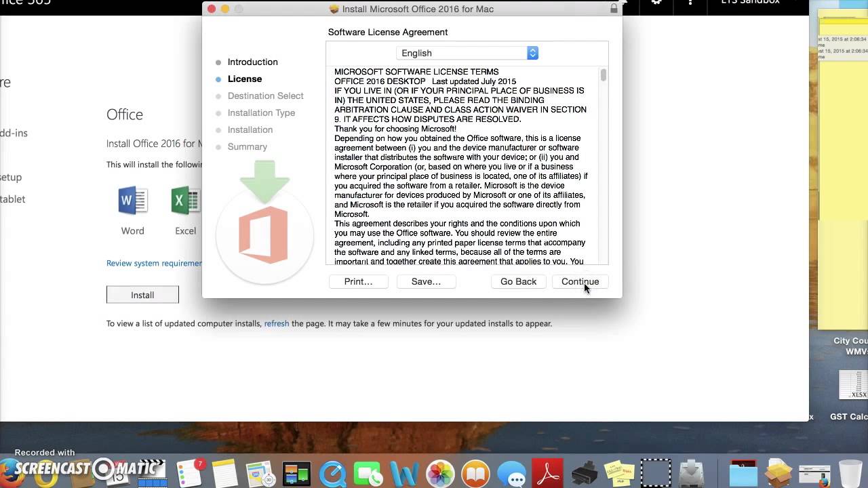Select Introduction step in installer sidebar
868x488 pixels.
pyautogui.click(x=252, y=62)
